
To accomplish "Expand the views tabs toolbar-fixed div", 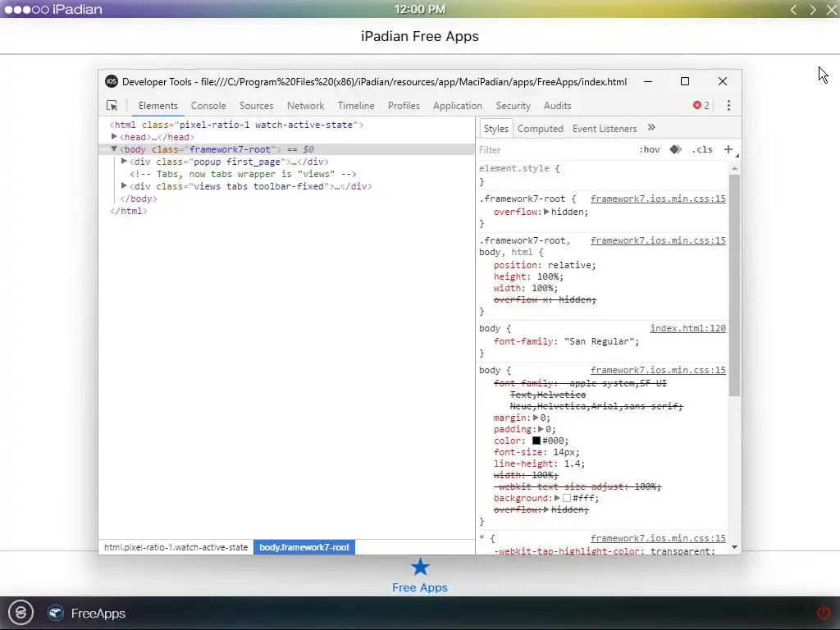I will (x=124, y=186).
